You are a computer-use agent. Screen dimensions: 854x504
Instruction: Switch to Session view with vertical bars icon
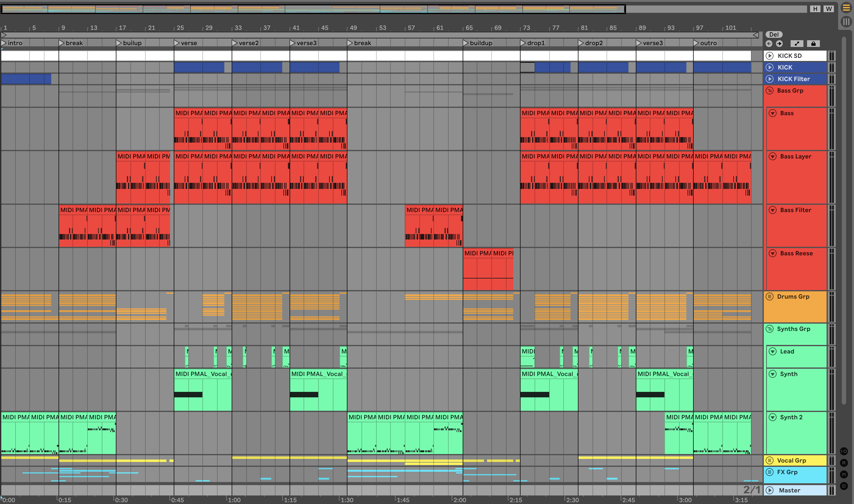coord(846,22)
